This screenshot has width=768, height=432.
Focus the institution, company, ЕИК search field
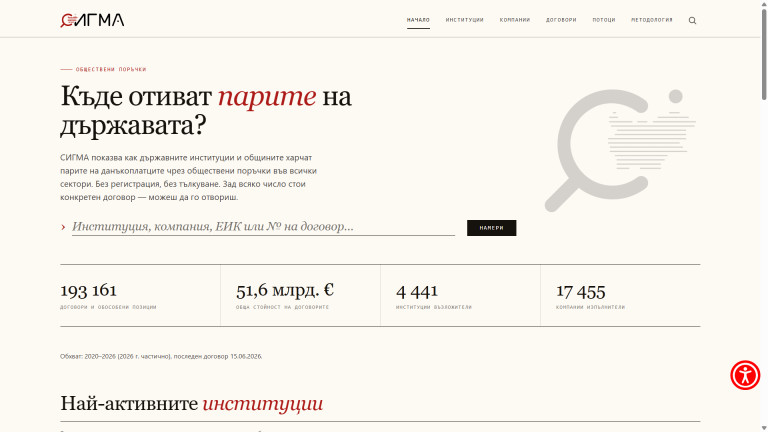pyautogui.click(x=263, y=227)
